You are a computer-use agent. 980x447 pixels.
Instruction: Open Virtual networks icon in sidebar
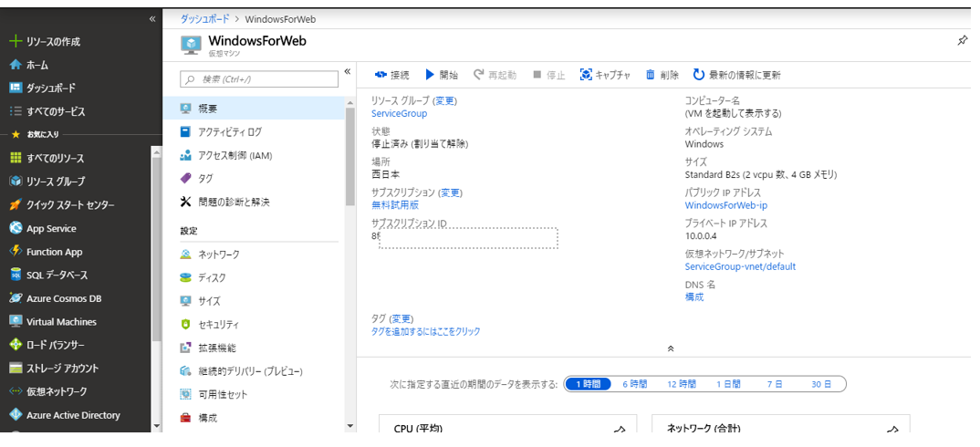(16, 391)
